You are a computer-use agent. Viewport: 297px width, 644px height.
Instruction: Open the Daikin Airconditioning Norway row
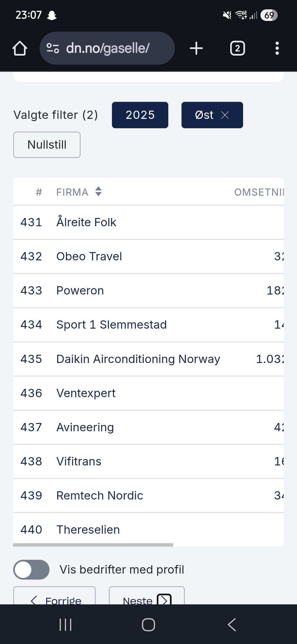138,359
